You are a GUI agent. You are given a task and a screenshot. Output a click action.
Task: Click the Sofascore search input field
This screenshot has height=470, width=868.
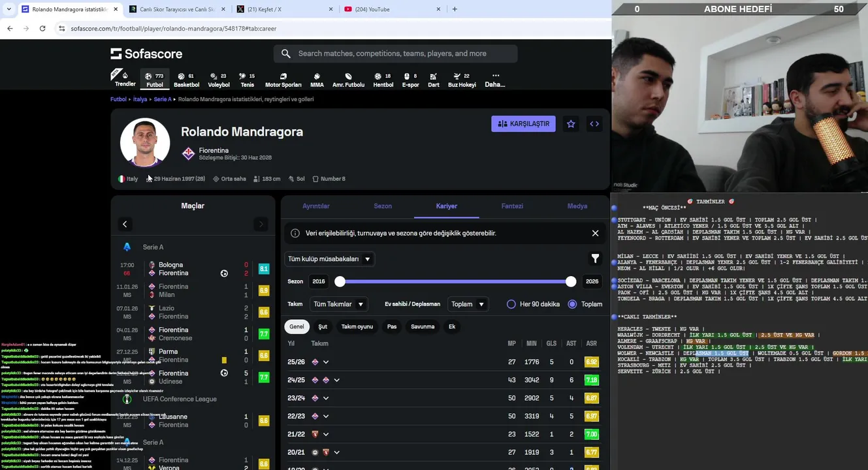coord(395,54)
